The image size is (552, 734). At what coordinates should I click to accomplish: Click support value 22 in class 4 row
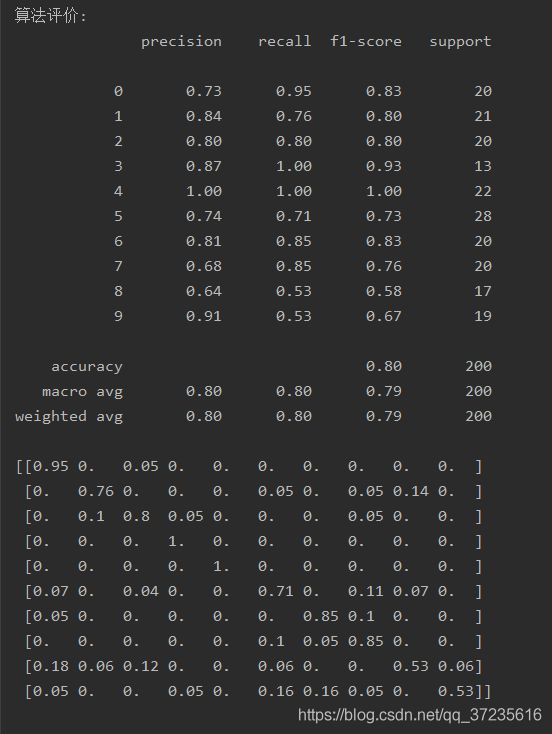pyautogui.click(x=483, y=191)
